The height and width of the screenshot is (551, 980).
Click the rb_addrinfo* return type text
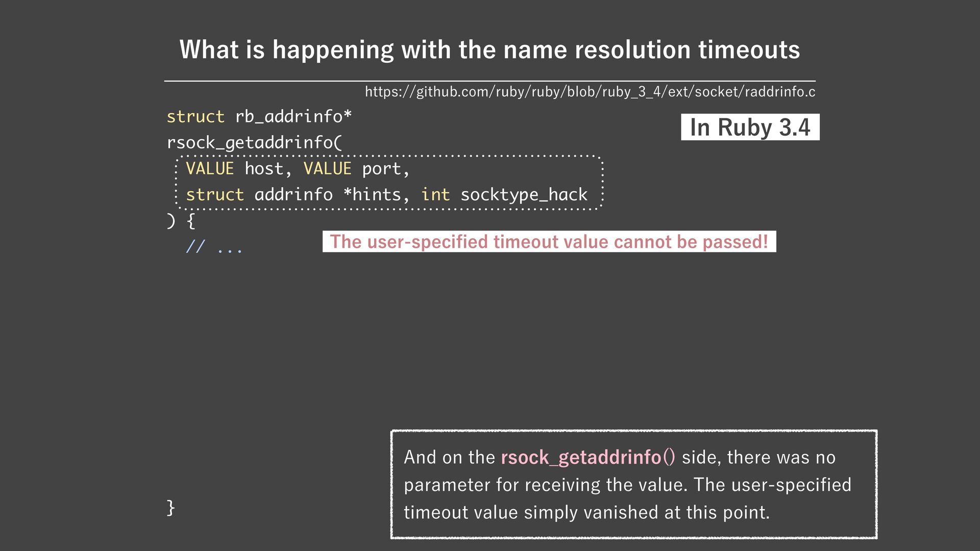pyautogui.click(x=293, y=117)
